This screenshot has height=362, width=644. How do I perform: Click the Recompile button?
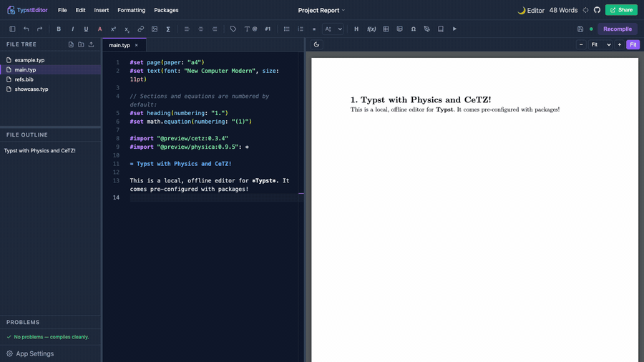tap(618, 29)
